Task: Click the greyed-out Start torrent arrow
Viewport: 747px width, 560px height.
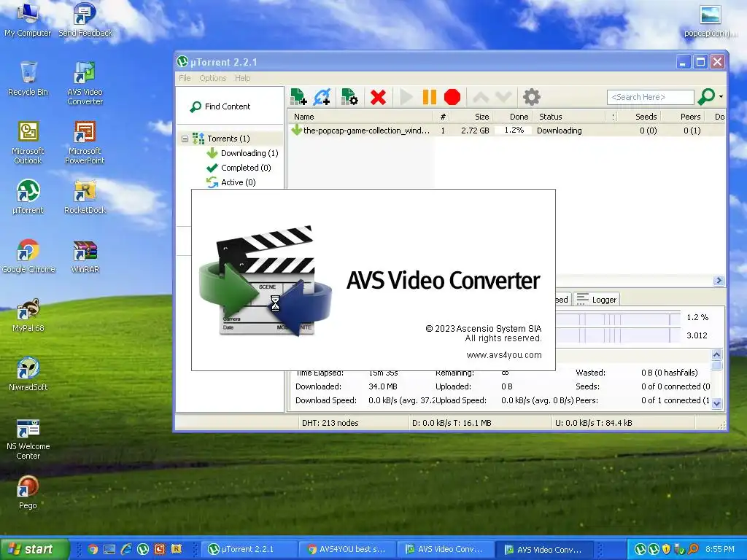Action: click(x=406, y=97)
